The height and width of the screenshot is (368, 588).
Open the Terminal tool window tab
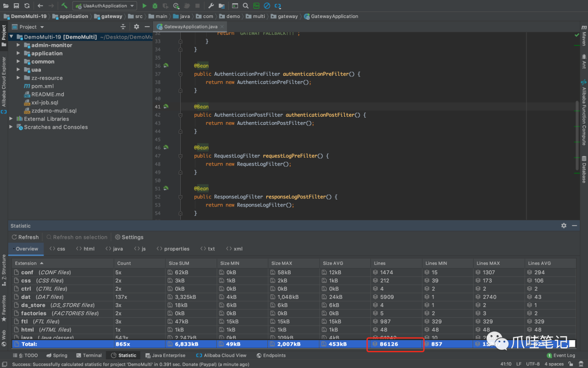coord(89,355)
